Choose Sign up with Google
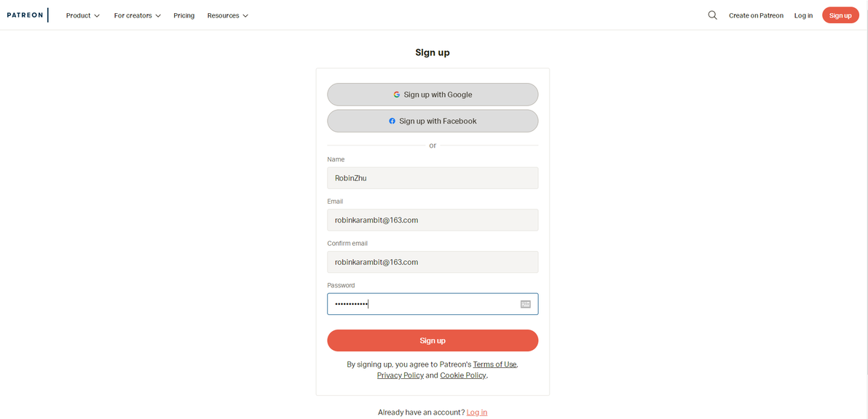Viewport: 868px width, 419px height. [433, 95]
